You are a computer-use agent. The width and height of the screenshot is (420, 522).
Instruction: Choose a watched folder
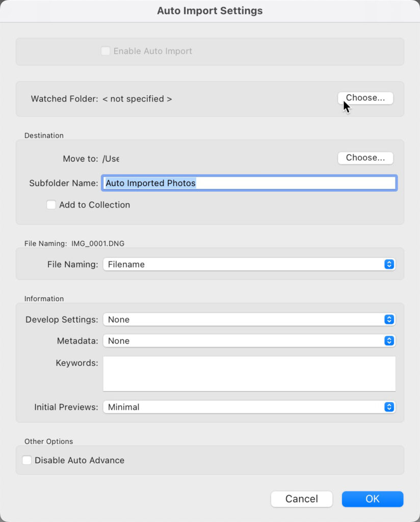click(x=365, y=98)
